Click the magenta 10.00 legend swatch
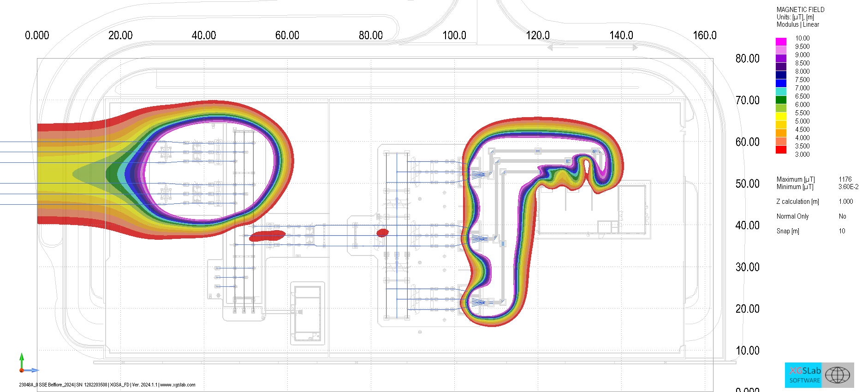The height and width of the screenshot is (392, 868). (x=781, y=42)
